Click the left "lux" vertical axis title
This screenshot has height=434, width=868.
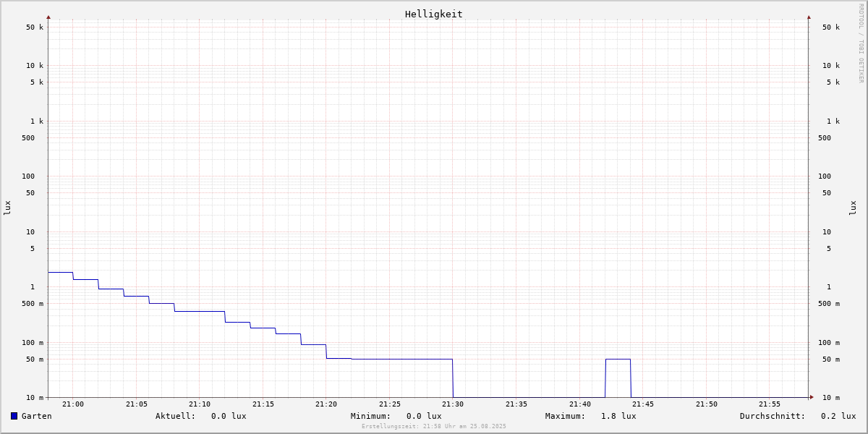click(x=7, y=208)
